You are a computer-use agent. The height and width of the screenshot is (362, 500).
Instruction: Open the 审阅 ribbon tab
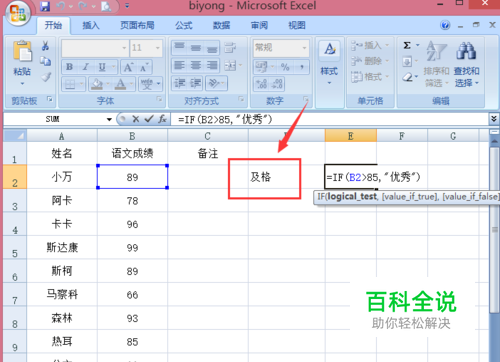(x=259, y=25)
